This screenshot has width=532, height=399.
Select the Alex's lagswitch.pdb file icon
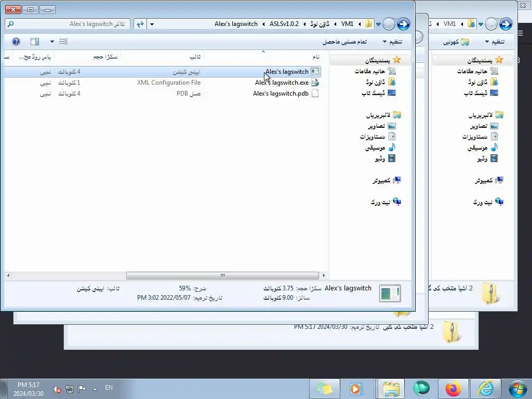(315, 94)
